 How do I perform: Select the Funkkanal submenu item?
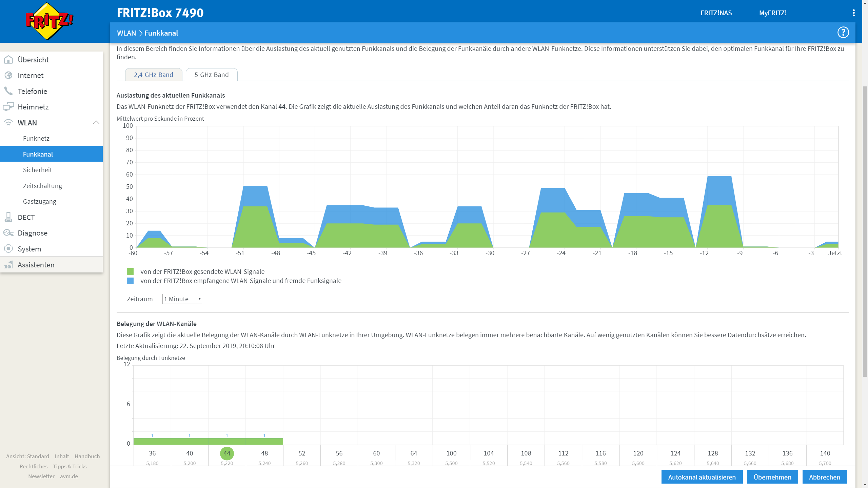pos(52,154)
